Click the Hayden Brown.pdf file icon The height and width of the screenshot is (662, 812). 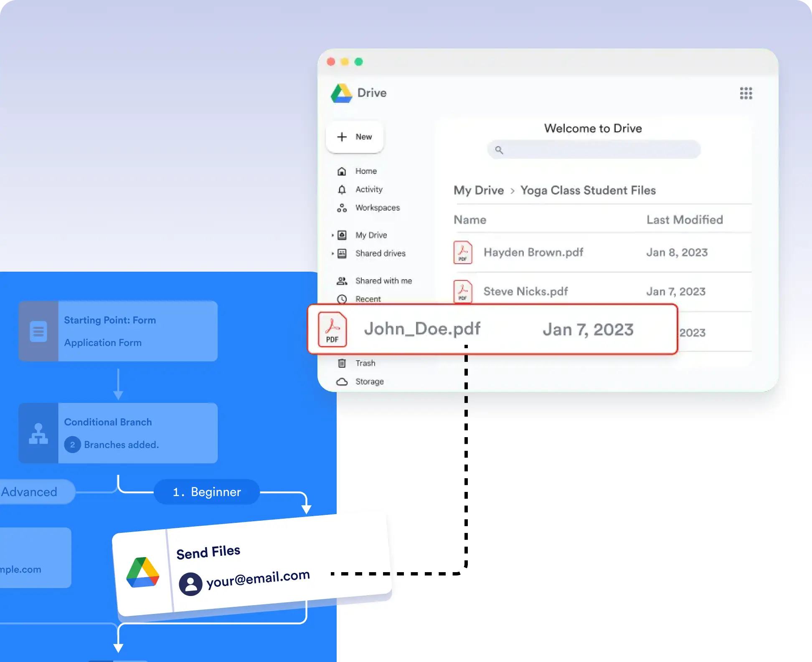coord(463,252)
